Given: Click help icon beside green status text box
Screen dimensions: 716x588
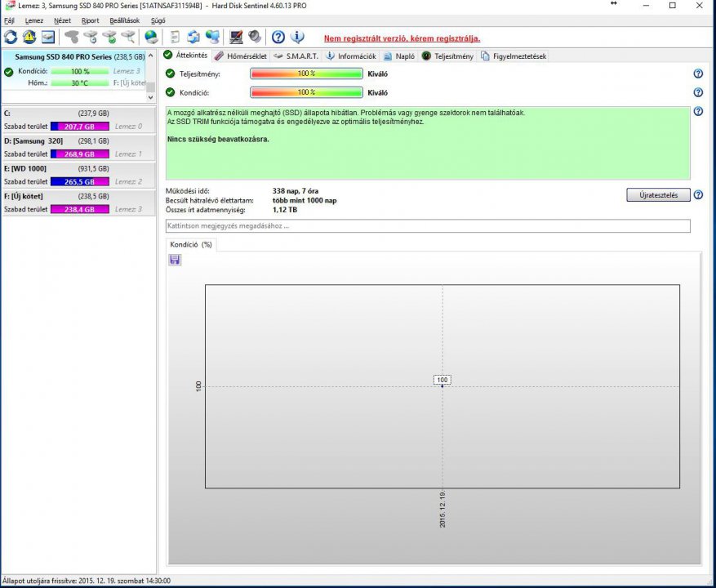Looking at the screenshot, I should point(698,111).
